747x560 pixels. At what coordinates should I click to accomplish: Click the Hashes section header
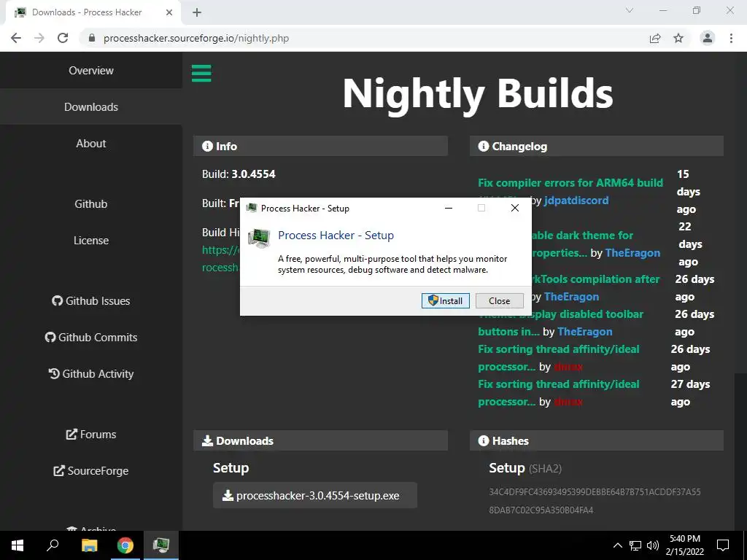click(597, 441)
